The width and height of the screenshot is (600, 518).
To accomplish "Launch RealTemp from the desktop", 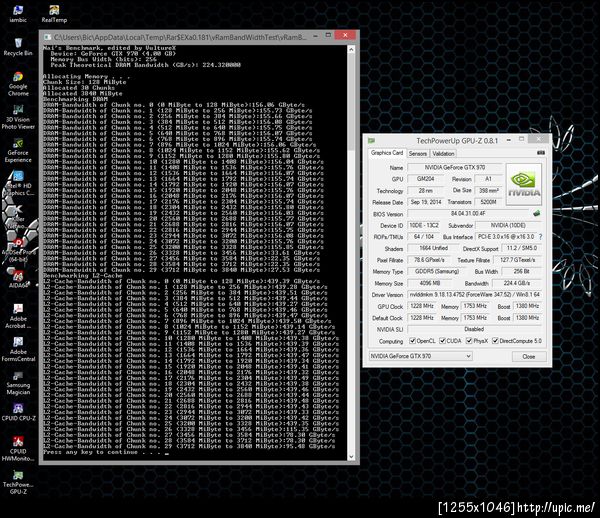I will pyautogui.click(x=54, y=14).
